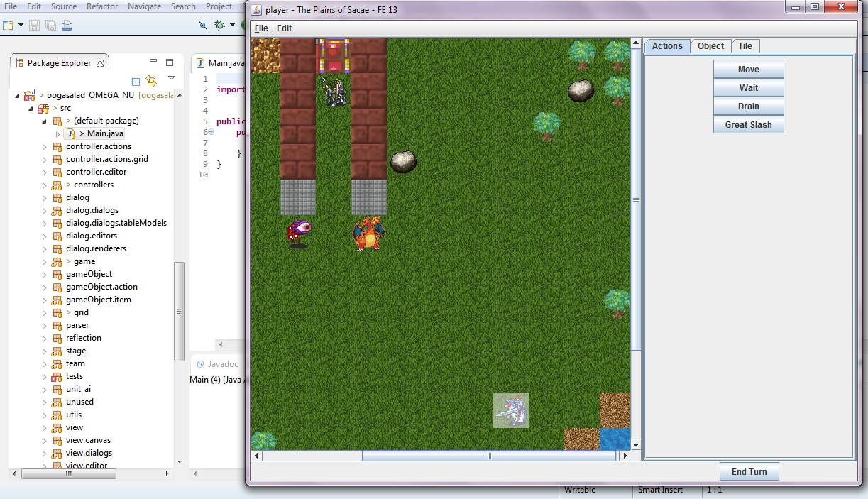Image resolution: width=868 pixels, height=499 pixels.
Task: Click the water tile at the map corner
Action: point(615,438)
